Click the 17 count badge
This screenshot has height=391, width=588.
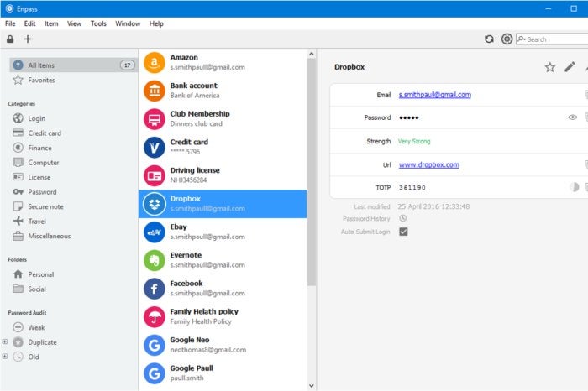tap(128, 65)
